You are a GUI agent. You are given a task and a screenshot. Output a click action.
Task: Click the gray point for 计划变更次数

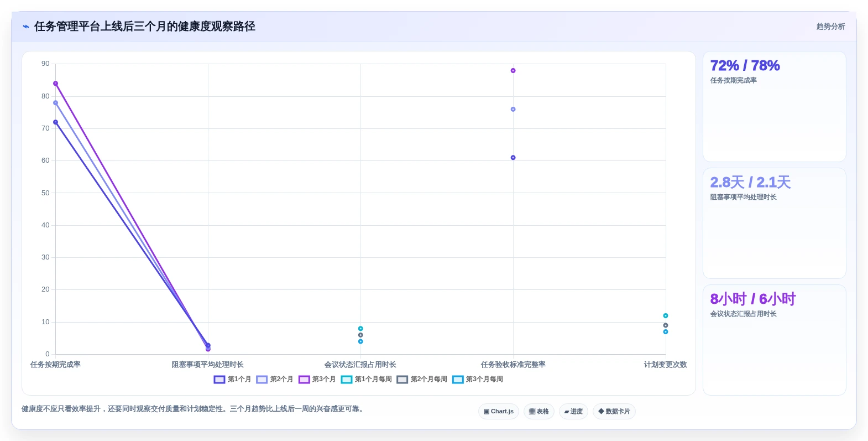[x=666, y=325]
